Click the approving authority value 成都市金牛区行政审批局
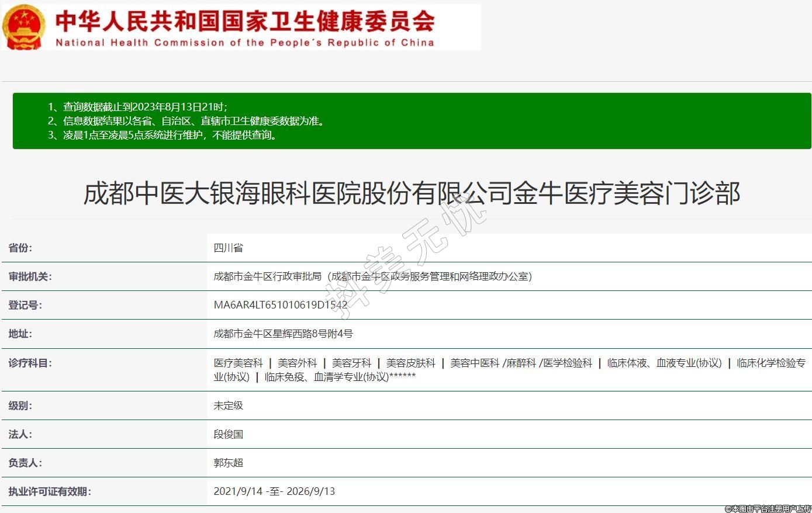This screenshot has height=513, width=812. (372, 276)
